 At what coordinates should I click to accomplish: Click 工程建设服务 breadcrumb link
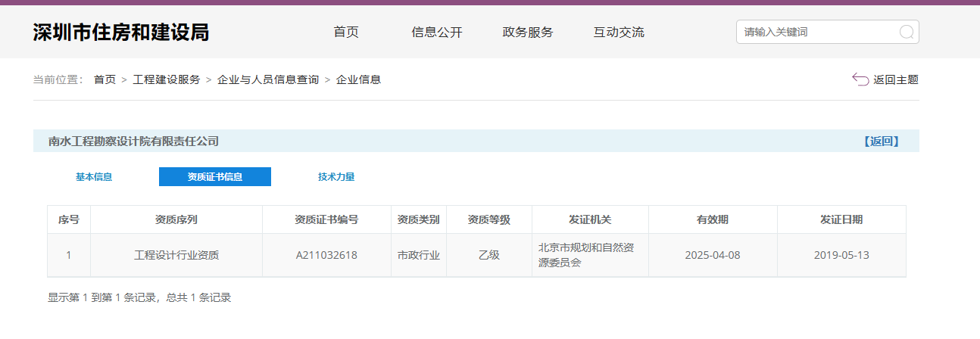tap(167, 79)
